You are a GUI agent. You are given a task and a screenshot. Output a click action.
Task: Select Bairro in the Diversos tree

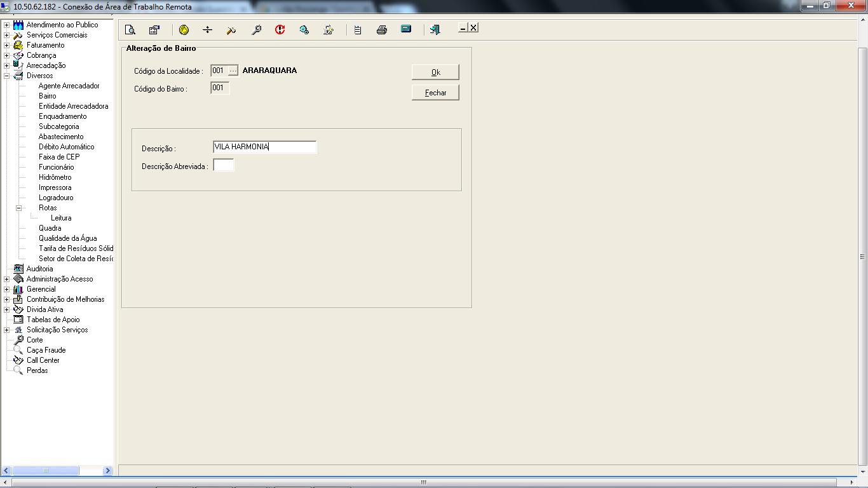[x=47, y=96]
